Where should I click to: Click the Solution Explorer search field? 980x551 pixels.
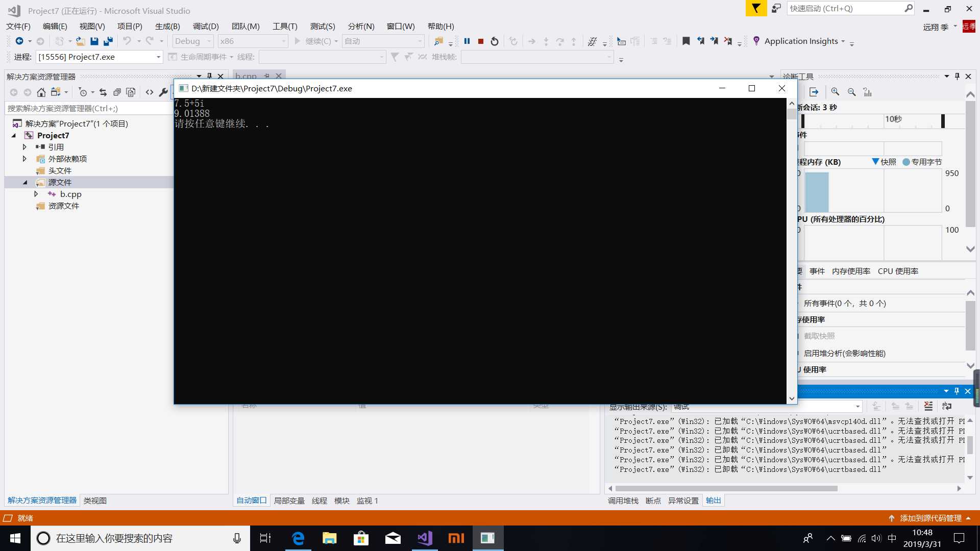coord(89,108)
